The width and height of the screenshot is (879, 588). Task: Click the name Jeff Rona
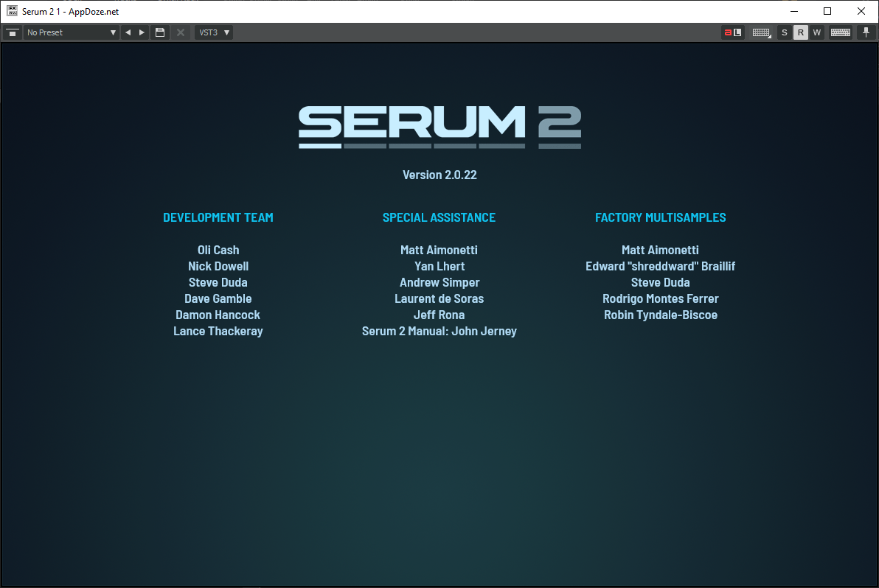click(x=439, y=315)
